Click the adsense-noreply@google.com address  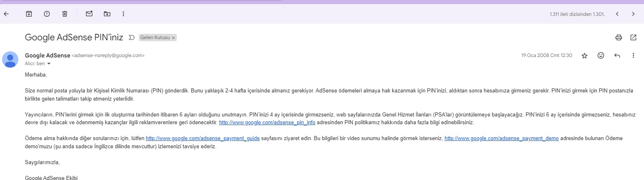[108, 55]
